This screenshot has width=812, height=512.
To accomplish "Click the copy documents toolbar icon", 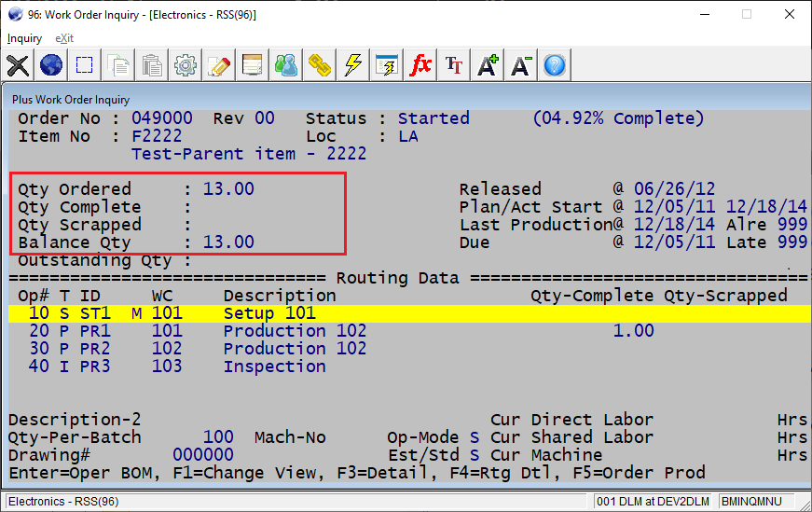I will point(118,65).
